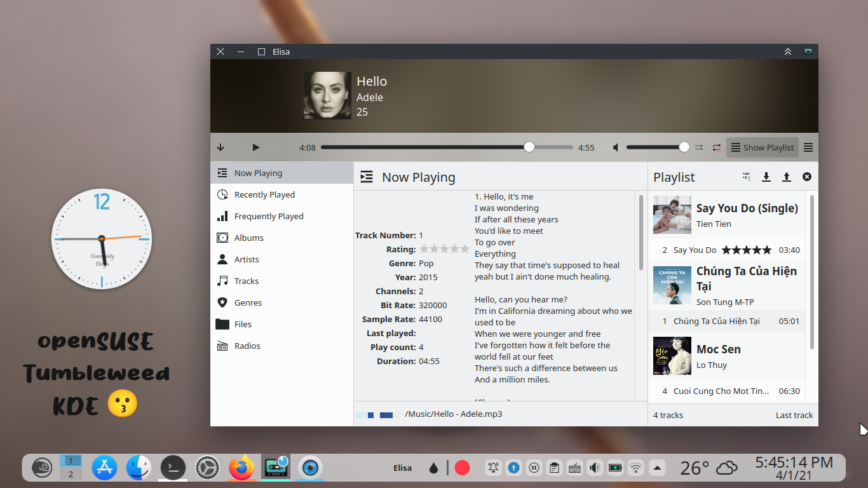Open the Genres section
Image resolution: width=868 pixels, height=488 pixels.
[x=282, y=302]
